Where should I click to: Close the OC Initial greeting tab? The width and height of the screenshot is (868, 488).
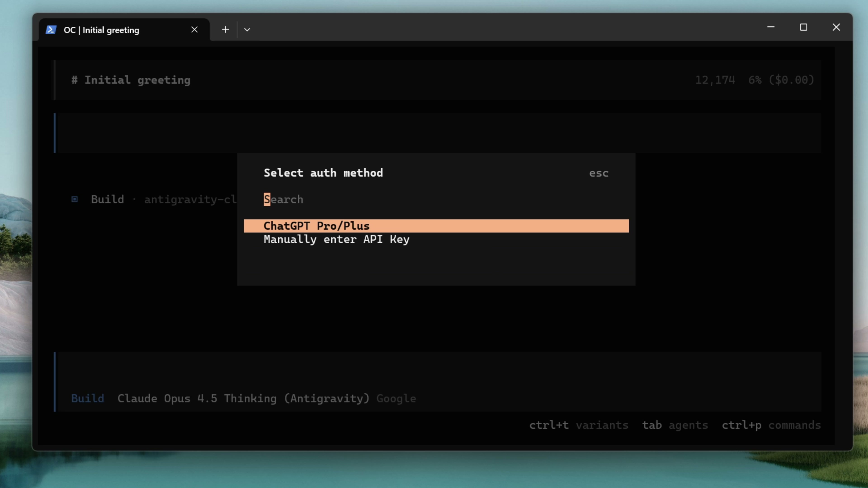click(194, 30)
